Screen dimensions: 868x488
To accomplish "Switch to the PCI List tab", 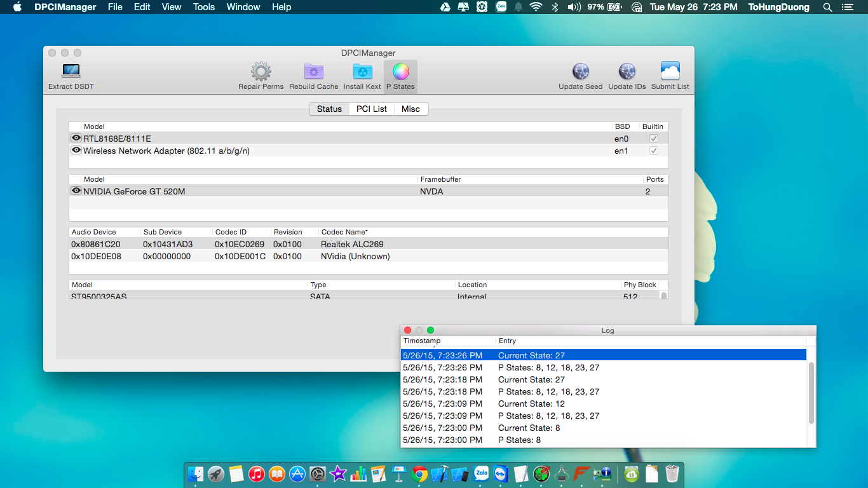I will [371, 109].
